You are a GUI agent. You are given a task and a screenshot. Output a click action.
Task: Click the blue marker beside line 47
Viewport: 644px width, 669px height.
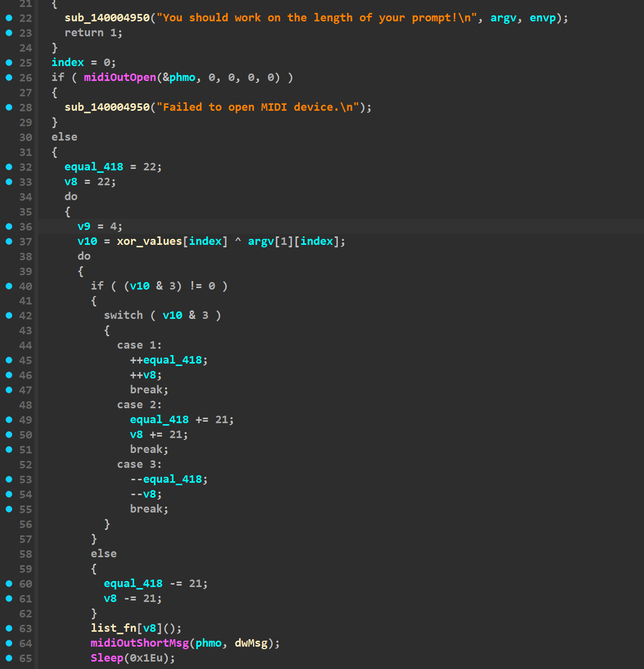click(x=9, y=390)
